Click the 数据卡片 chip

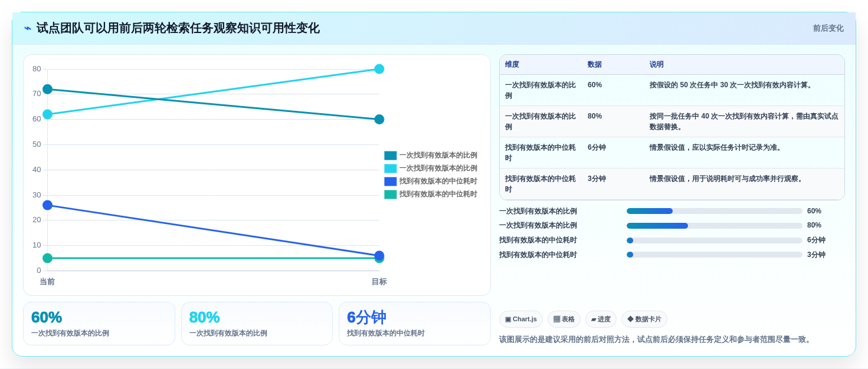click(x=644, y=319)
